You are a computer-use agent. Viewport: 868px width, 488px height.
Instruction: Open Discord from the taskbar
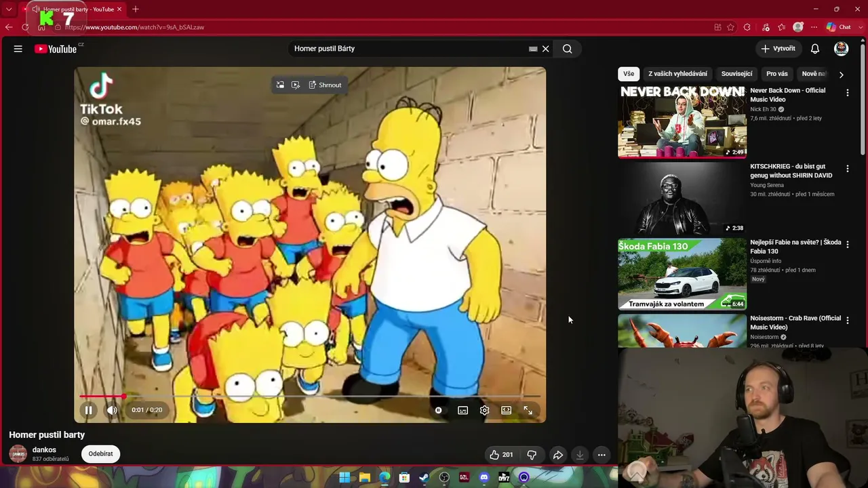click(484, 477)
